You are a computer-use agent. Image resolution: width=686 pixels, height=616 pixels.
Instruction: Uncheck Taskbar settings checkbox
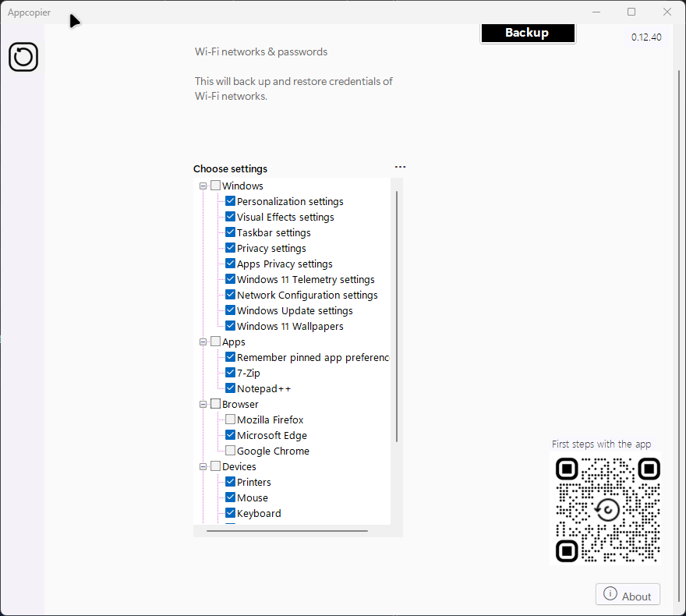[x=231, y=232]
